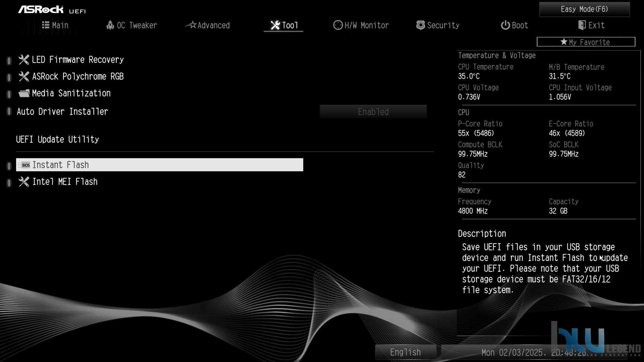644x362 pixels.
Task: Click memory Capacity value 32 GB
Action: (x=558, y=211)
